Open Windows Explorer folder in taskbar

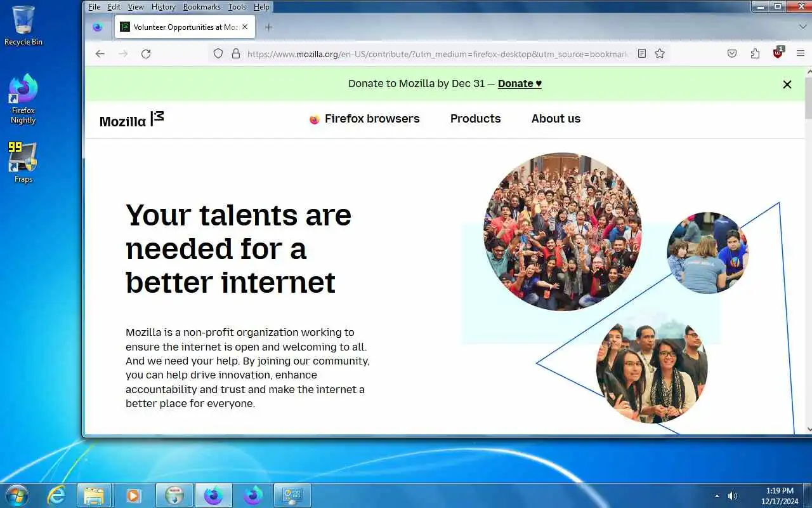coord(94,495)
